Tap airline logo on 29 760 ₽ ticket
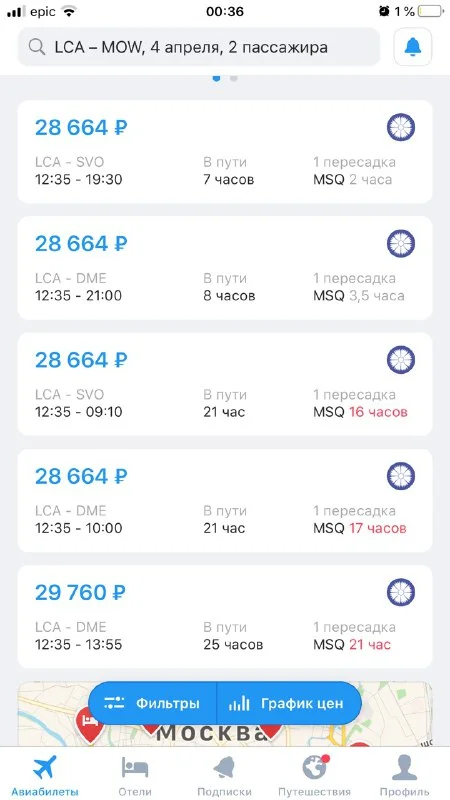The width and height of the screenshot is (450, 800). 401,592
